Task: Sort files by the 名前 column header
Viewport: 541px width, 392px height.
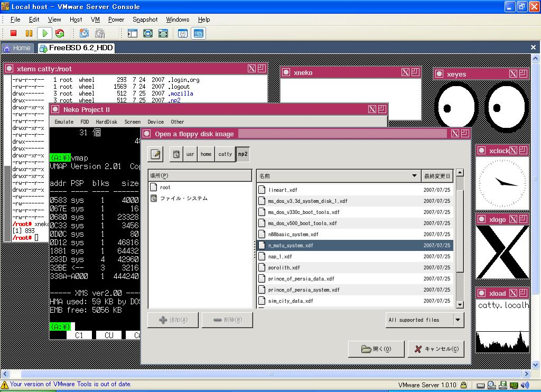Action: [339, 176]
